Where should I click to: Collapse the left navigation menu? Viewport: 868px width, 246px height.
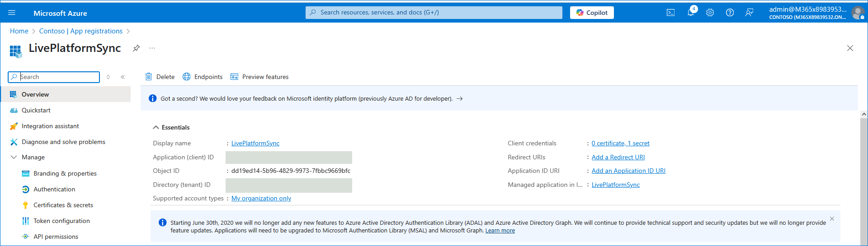tap(123, 77)
